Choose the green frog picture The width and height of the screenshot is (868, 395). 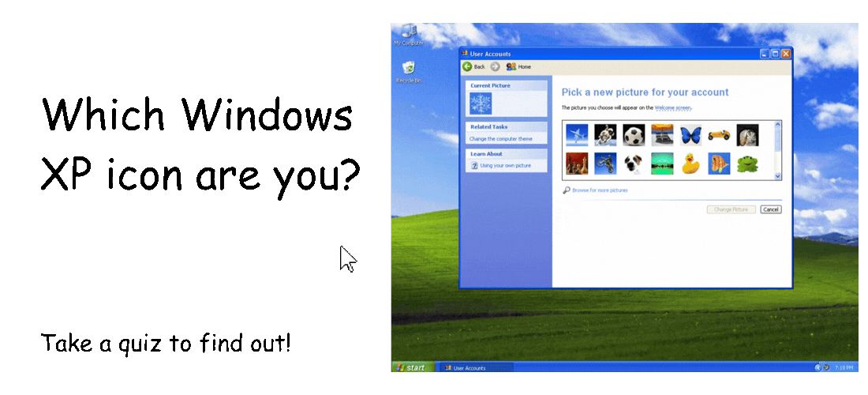click(748, 164)
